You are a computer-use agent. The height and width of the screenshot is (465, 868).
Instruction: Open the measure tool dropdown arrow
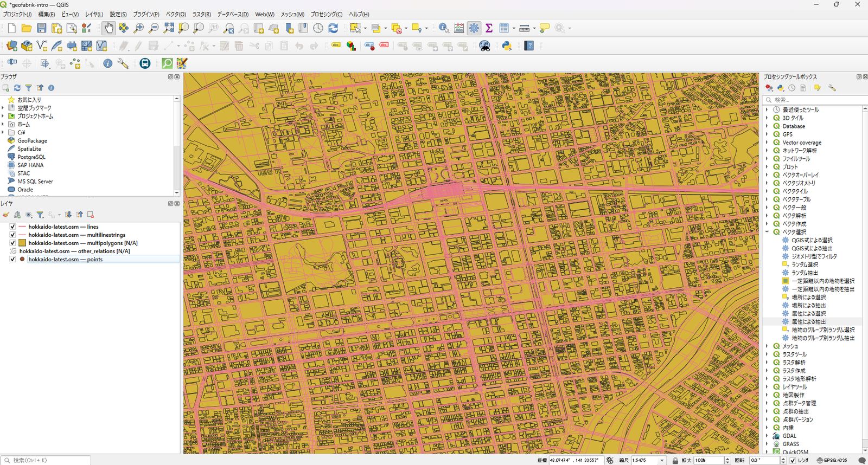coord(534,28)
